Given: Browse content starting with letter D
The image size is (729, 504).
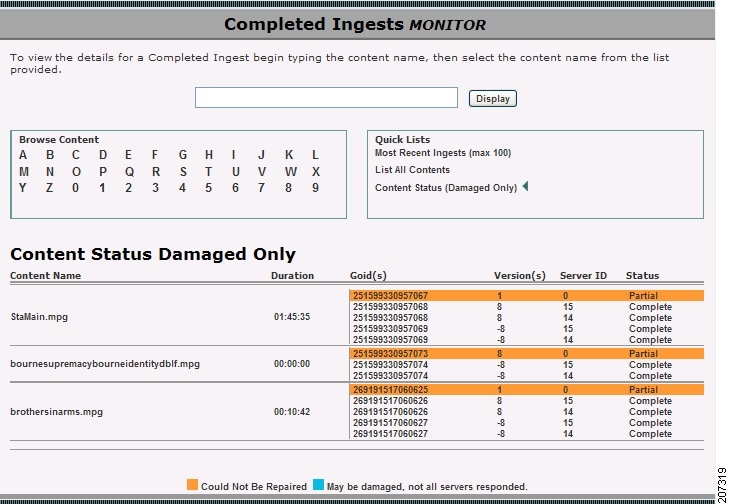Looking at the screenshot, I should tap(103, 155).
